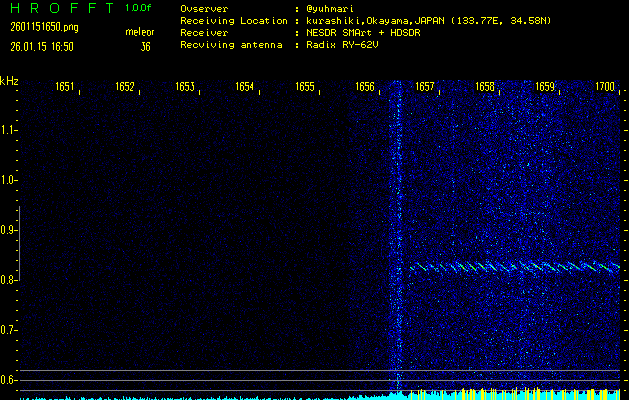Click the 0.8 frequency scale label
The image size is (629, 400).
pyautogui.click(x=9, y=280)
